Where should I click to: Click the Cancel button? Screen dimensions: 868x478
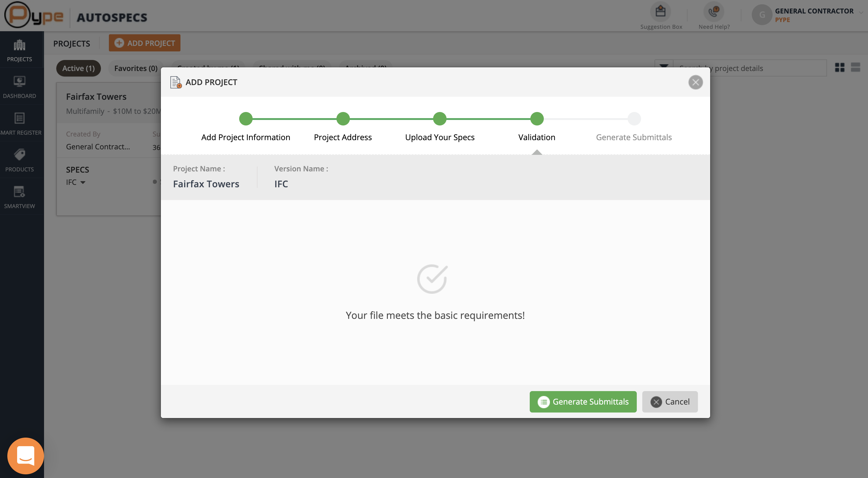coord(670,401)
